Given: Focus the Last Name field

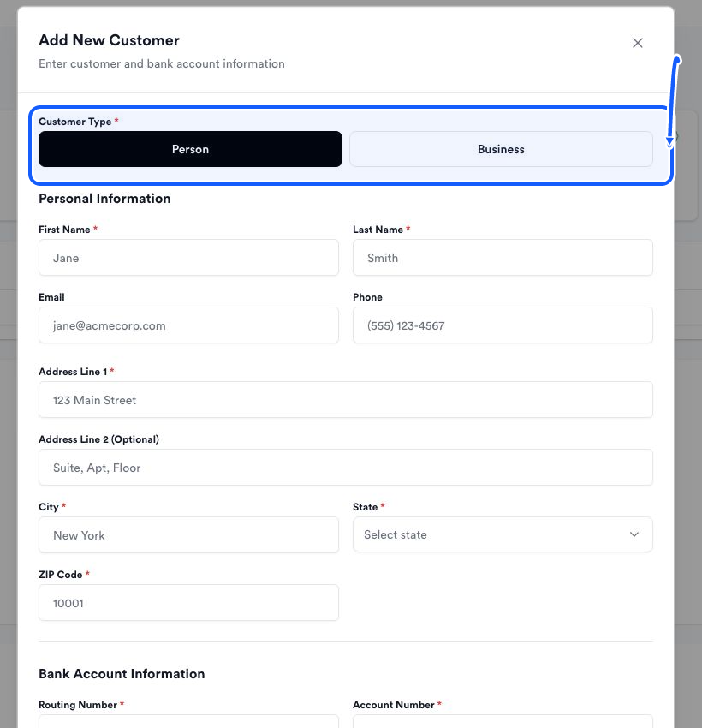Looking at the screenshot, I should [x=503, y=258].
